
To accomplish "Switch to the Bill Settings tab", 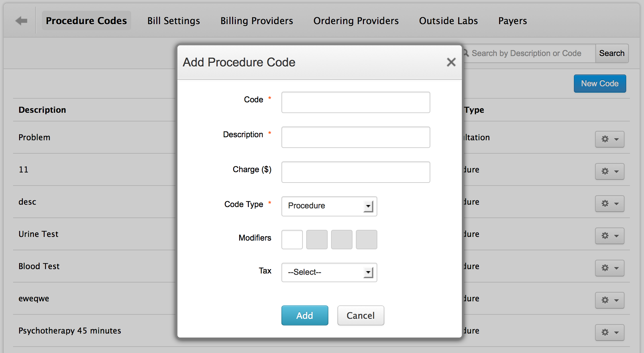I will pos(173,20).
